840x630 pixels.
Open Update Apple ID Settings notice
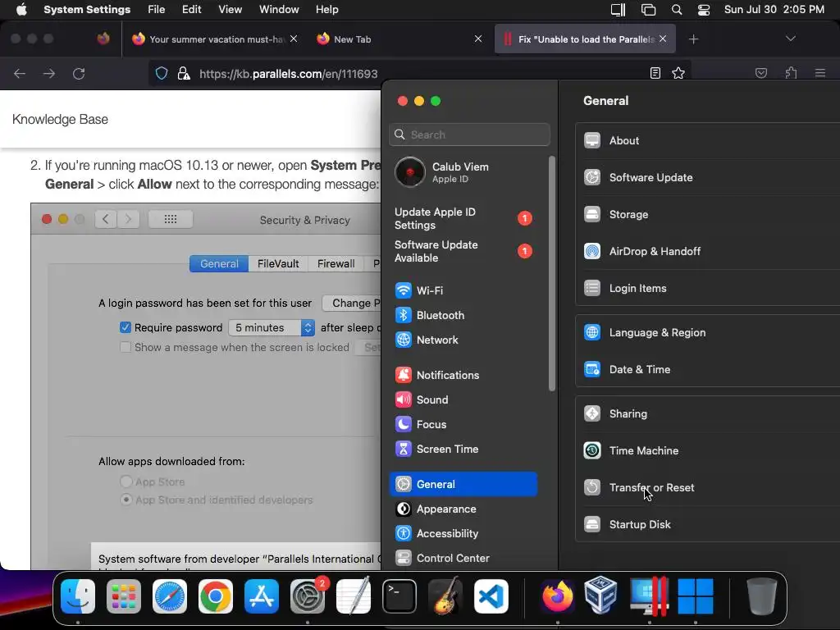[x=463, y=218]
